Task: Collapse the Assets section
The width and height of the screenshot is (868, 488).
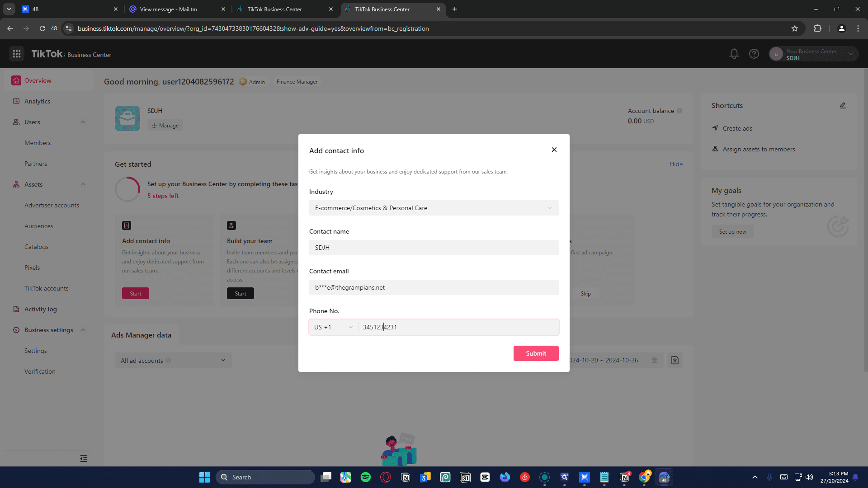Action: click(83, 184)
